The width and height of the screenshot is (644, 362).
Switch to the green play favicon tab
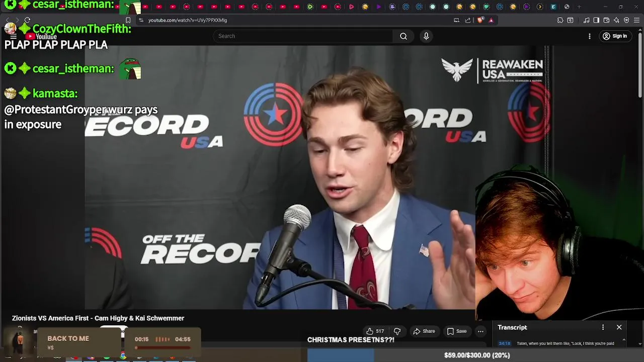[310, 7]
